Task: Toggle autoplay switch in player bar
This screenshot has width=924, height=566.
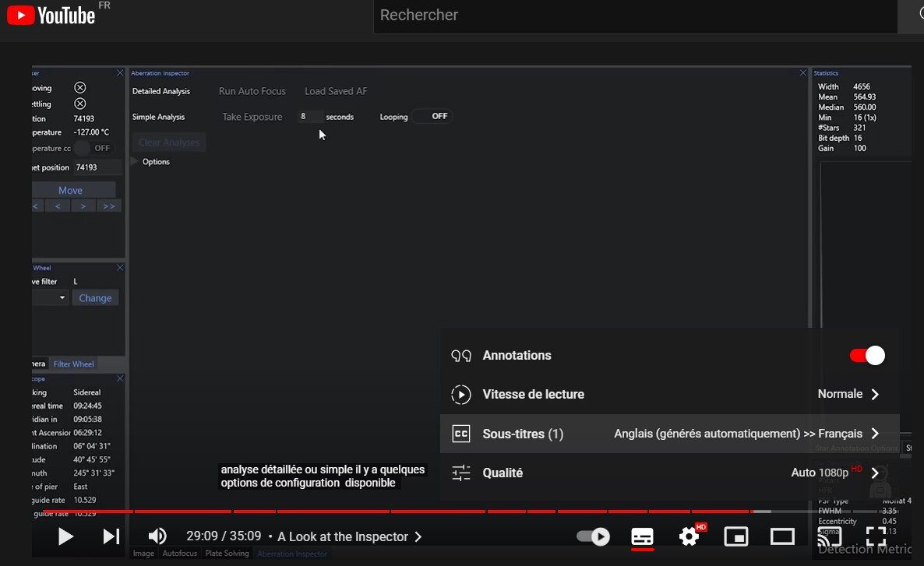Action: pyautogui.click(x=593, y=536)
